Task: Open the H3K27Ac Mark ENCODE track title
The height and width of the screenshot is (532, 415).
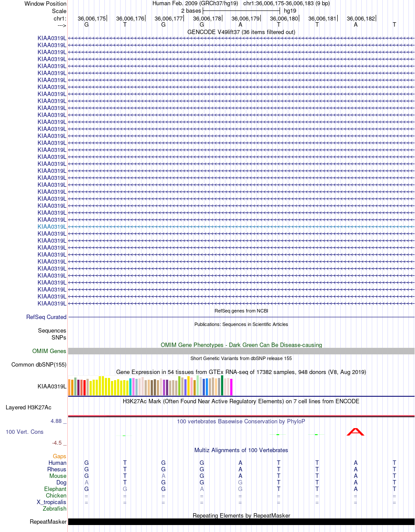Action: click(x=241, y=401)
